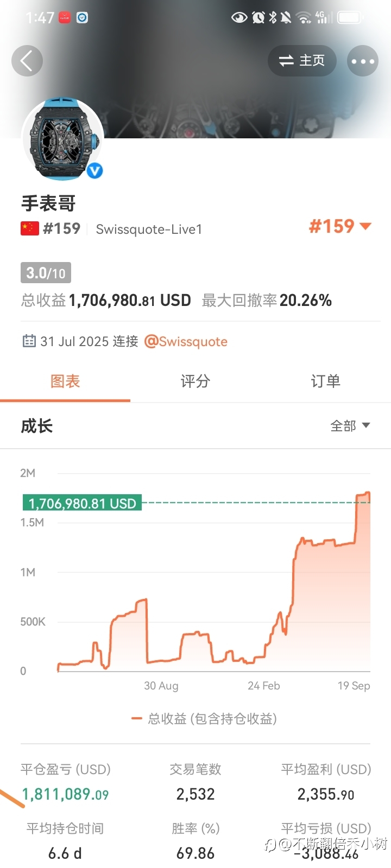Tap the watch profile avatar

pos(62,139)
